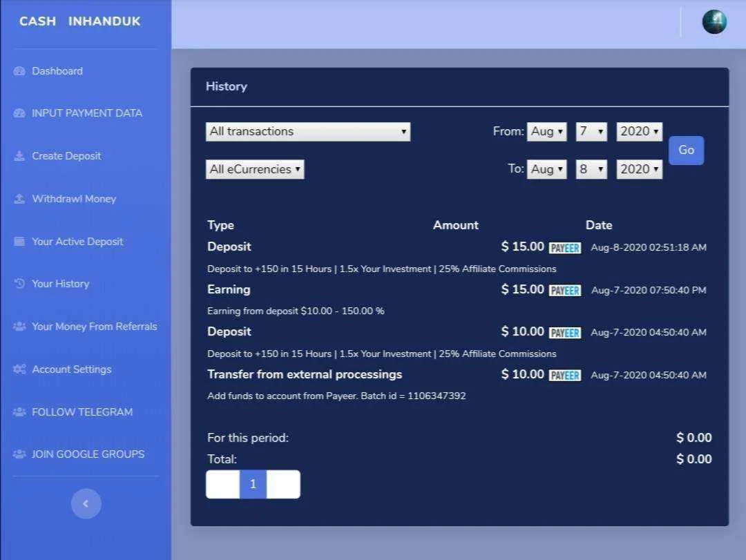Image resolution: width=746 pixels, height=560 pixels.
Task: Click the Payeer logo on the $15.00 Deposit row
Action: click(x=565, y=248)
